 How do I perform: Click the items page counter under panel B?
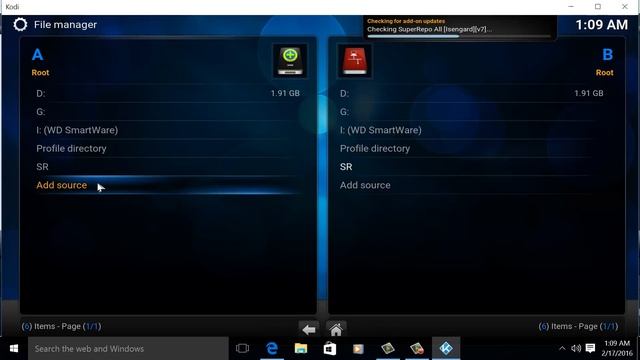pyautogui.click(x=578, y=327)
